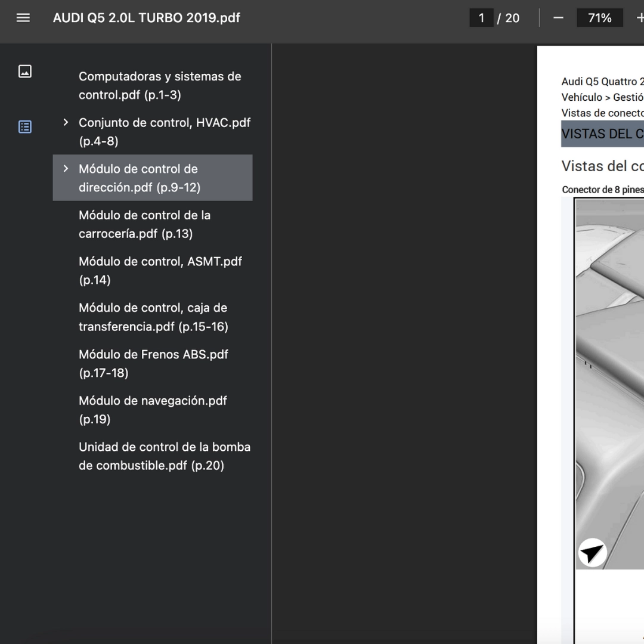Click the total page count 20
The image size is (644, 644).
pyautogui.click(x=512, y=18)
